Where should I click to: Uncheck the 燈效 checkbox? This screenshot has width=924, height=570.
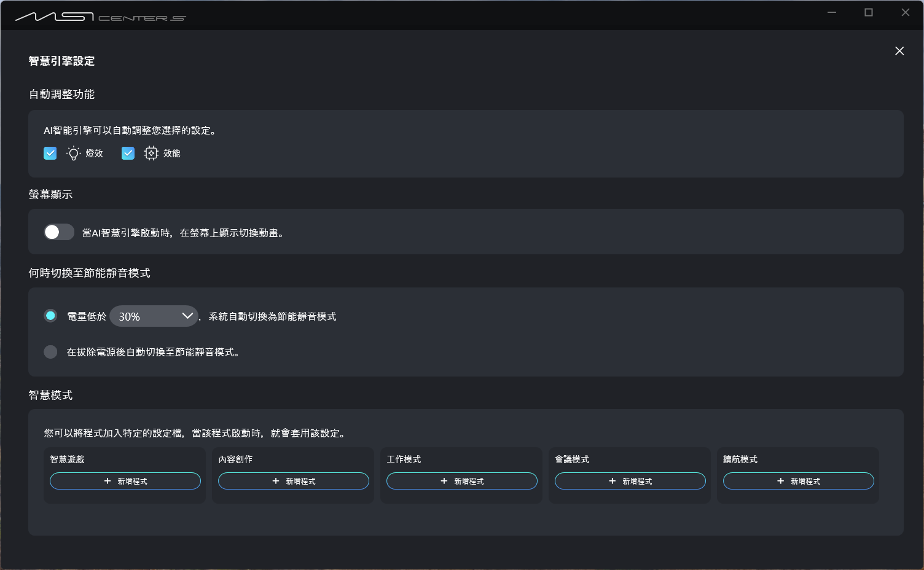point(50,153)
